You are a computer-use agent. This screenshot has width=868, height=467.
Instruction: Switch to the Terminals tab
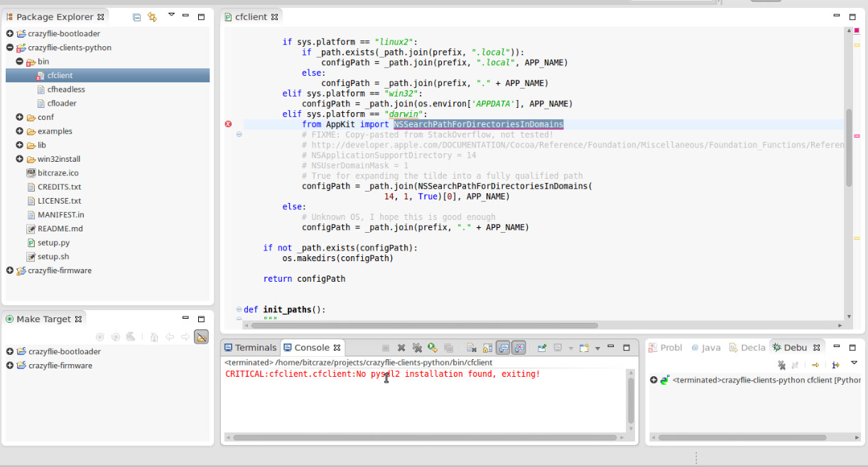tap(250, 348)
